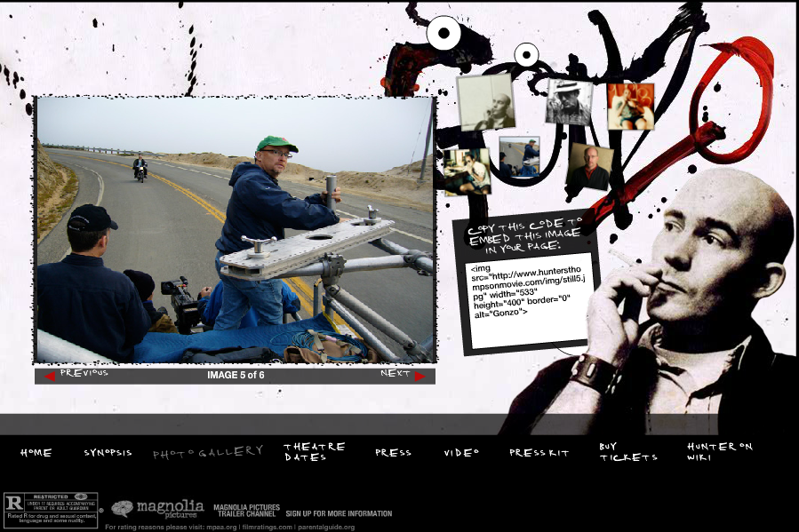Open Theatre Dates
799x532 pixels.
click(x=315, y=452)
